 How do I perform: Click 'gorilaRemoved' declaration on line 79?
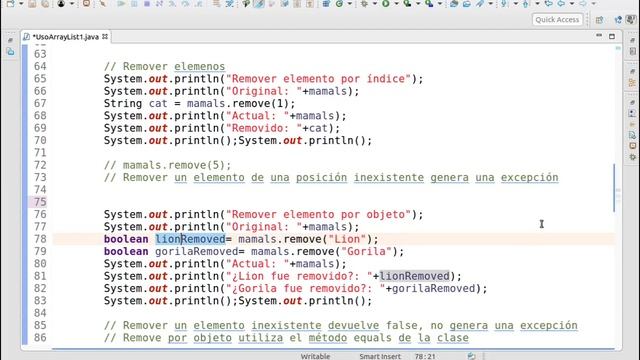196,251
